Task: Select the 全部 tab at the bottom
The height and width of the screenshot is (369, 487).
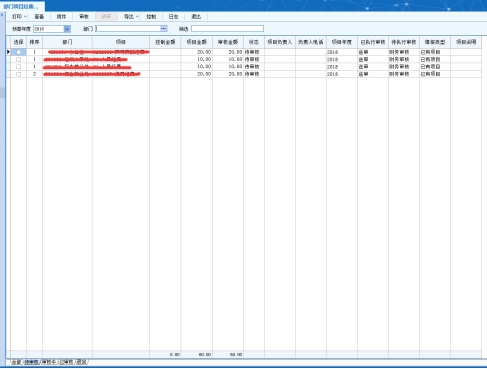Action: 16,362
